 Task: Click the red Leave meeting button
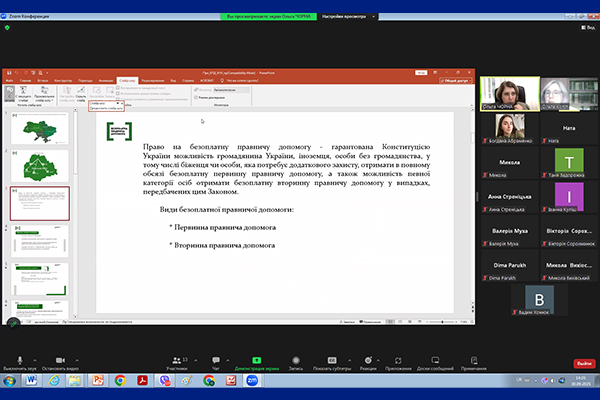click(582, 363)
